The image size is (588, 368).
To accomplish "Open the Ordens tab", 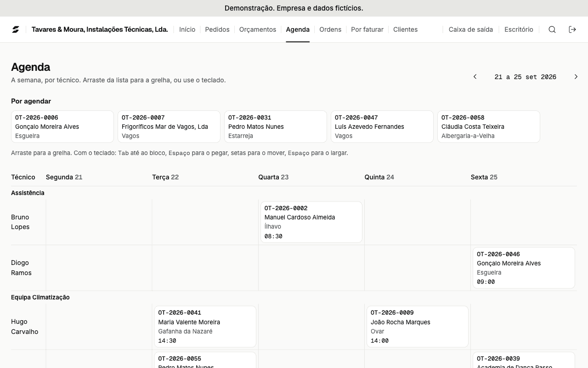I will [330, 29].
